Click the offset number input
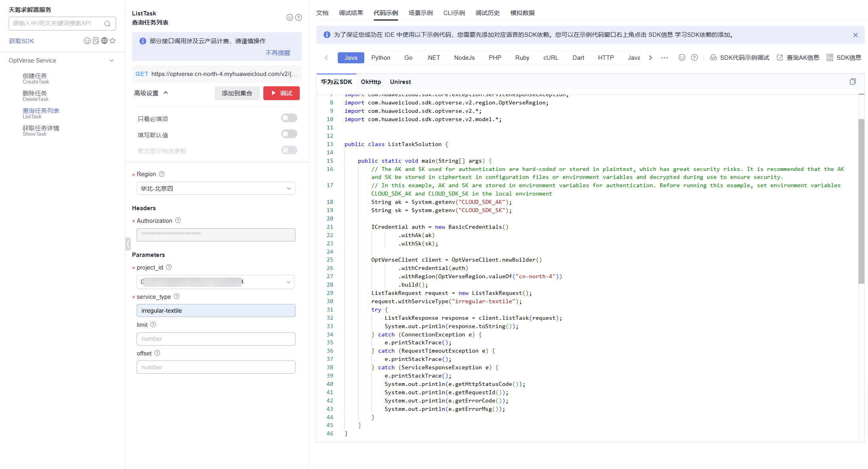Screen dimensions: 868x469 (x=216, y=367)
